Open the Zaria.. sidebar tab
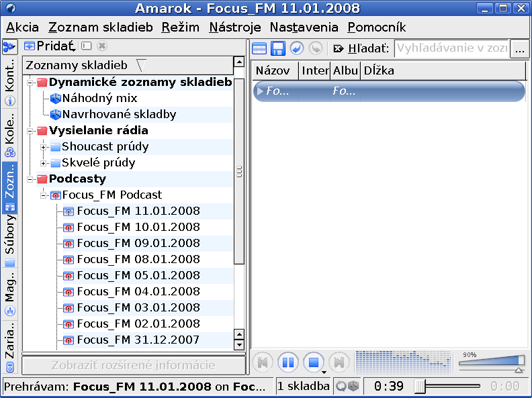532x398 pixels. point(10,346)
